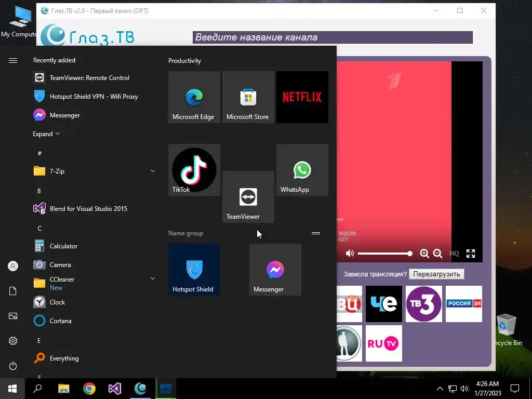532x399 pixels.
Task: Click the Перезагрузить button
Action: 436,274
